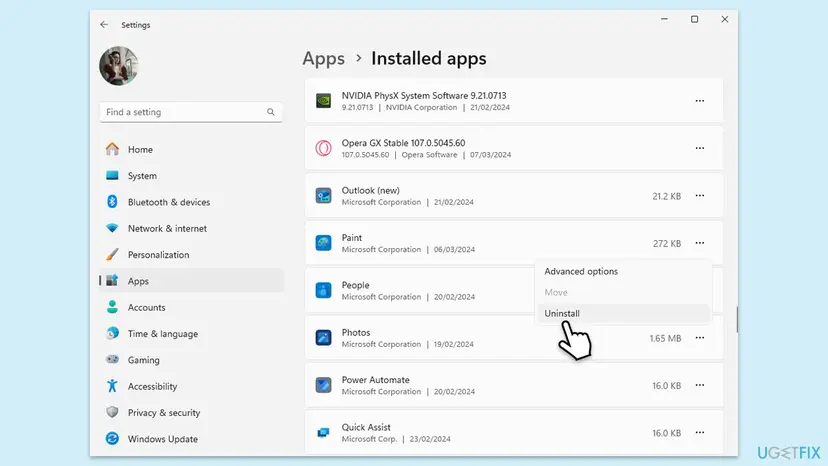Screen dimensions: 828x466
Task: Minimize the Settings window
Action: 664,20
